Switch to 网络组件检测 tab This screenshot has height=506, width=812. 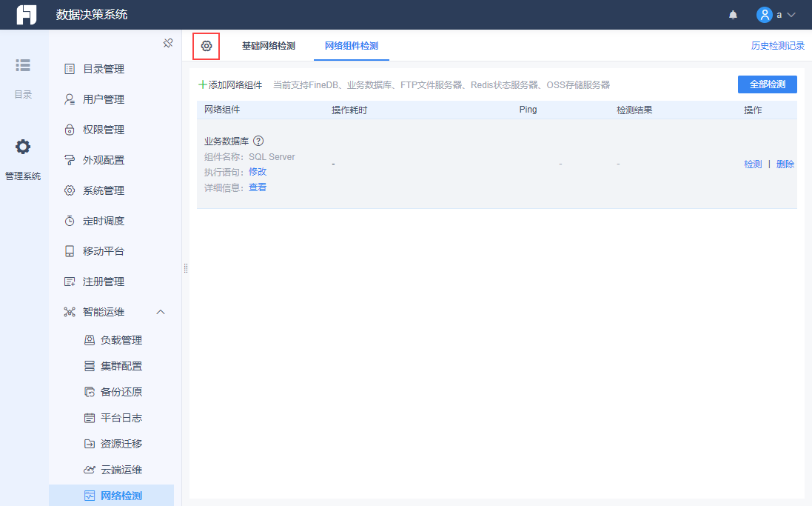click(352, 46)
